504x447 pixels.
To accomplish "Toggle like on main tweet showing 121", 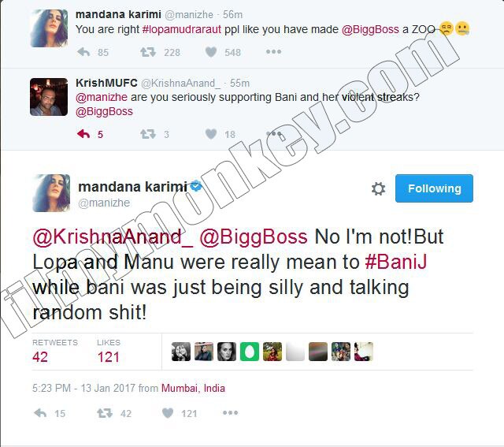I will (x=168, y=413).
